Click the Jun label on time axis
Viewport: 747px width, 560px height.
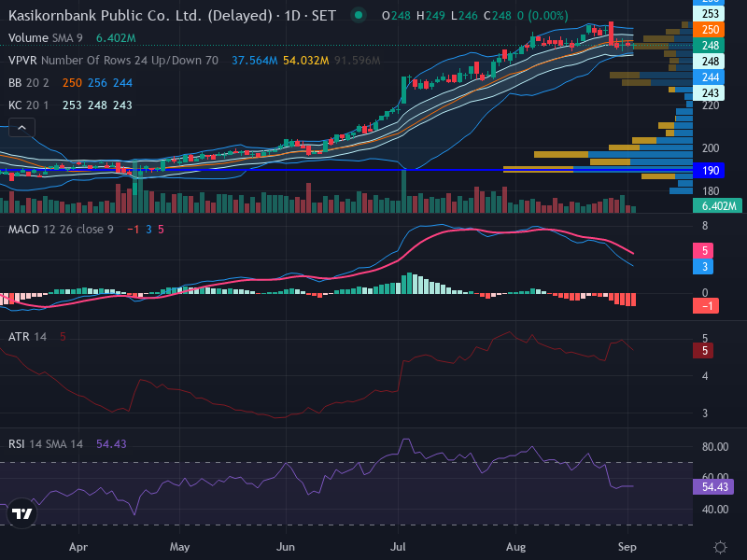point(286,547)
